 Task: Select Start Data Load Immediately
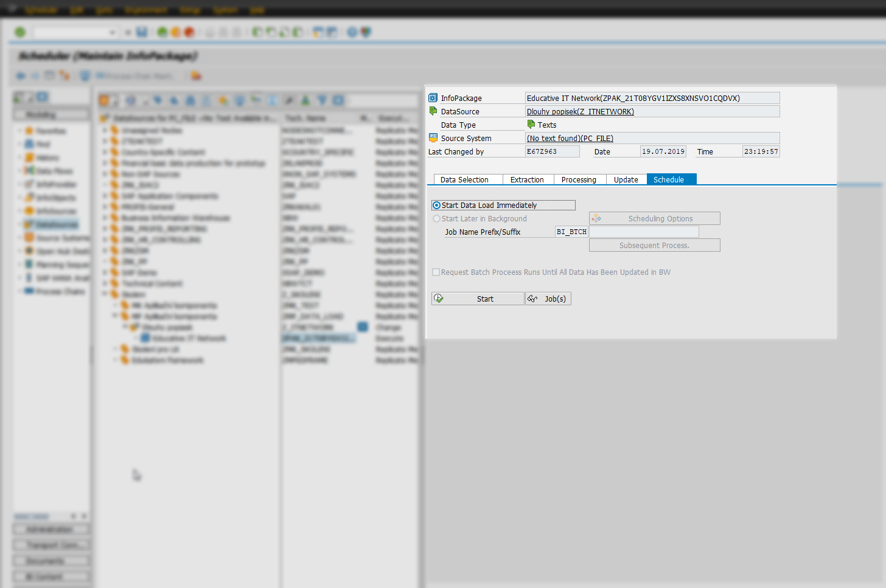click(436, 205)
